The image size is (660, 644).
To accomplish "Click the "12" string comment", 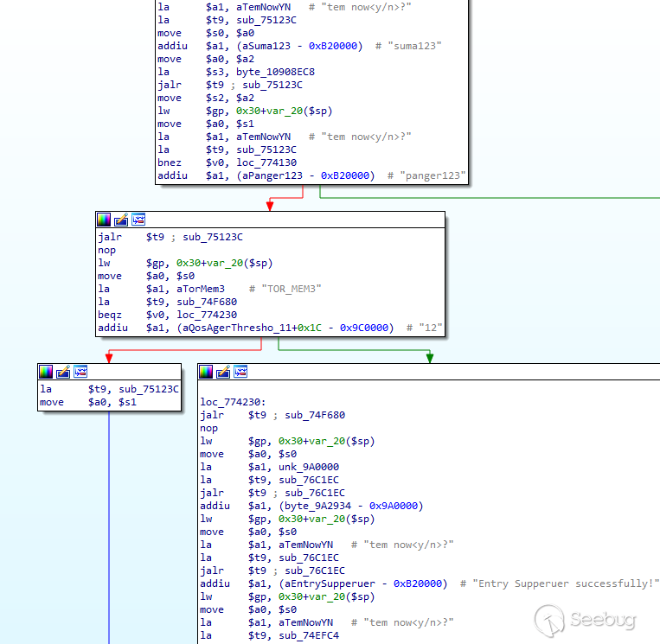I will tap(430, 328).
